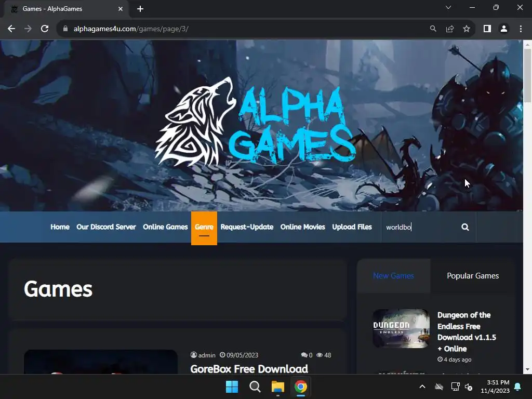Click the cloud sync tray icon

(x=439, y=387)
